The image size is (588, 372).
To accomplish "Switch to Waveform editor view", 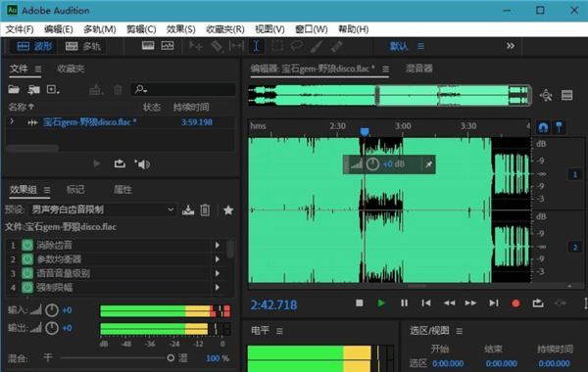I will pyautogui.click(x=33, y=46).
